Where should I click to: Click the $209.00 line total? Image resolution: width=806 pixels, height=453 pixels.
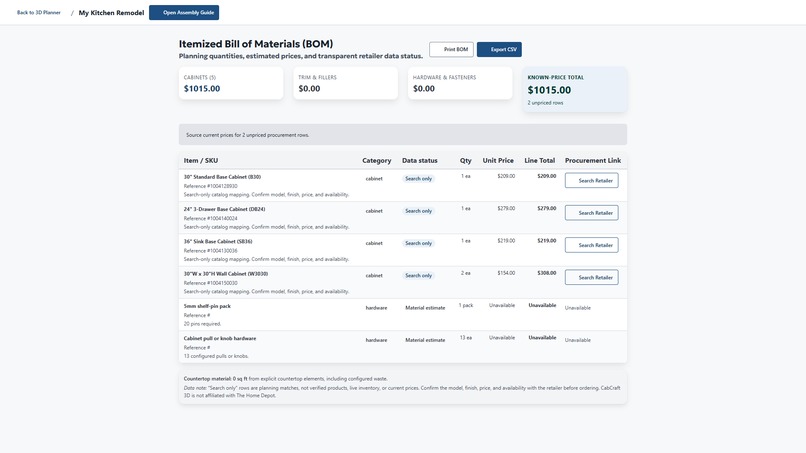547,176
